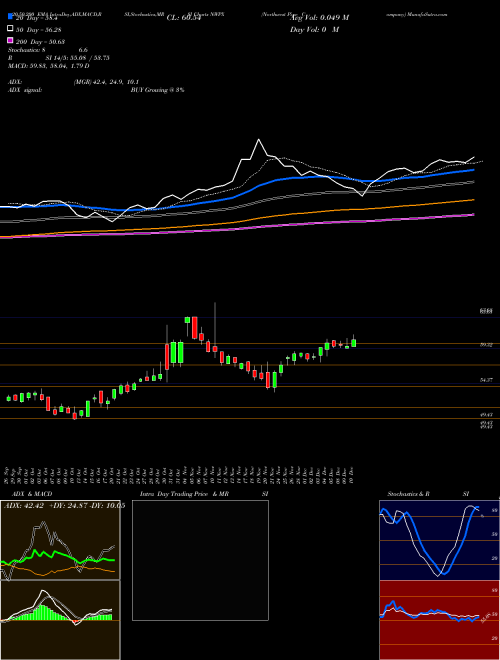Click the last green candlestick on the right
The width and height of the screenshot is (500, 660).
[354, 343]
